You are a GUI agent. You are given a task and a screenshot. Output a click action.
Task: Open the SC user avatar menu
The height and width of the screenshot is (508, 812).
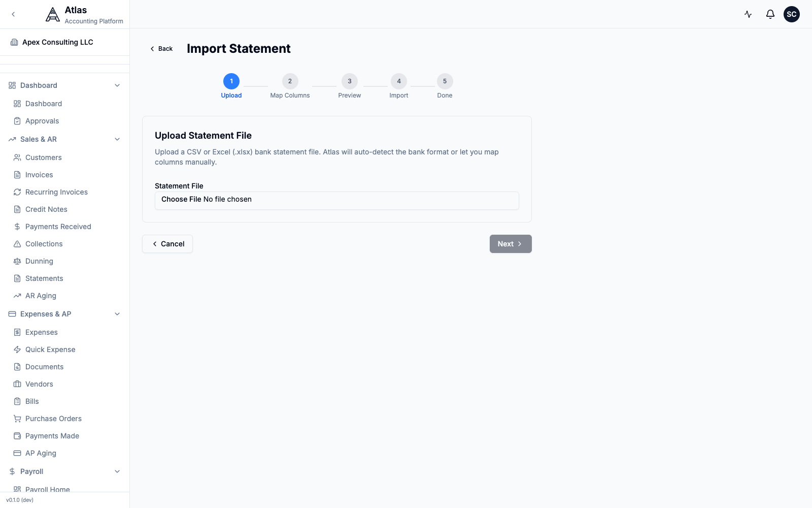click(x=792, y=14)
